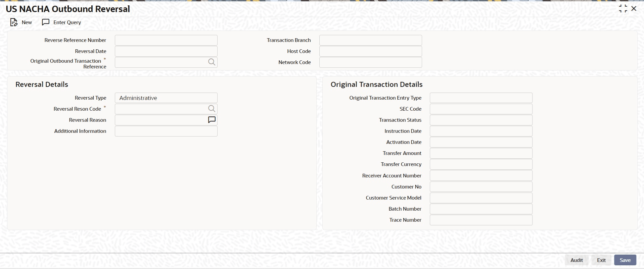Click the Trace Number label
The width and height of the screenshot is (644, 269).
click(x=405, y=220)
